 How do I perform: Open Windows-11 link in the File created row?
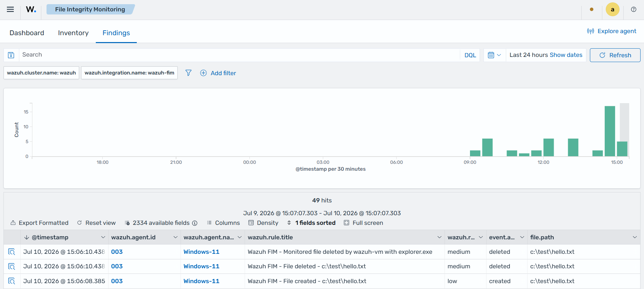tap(201, 281)
